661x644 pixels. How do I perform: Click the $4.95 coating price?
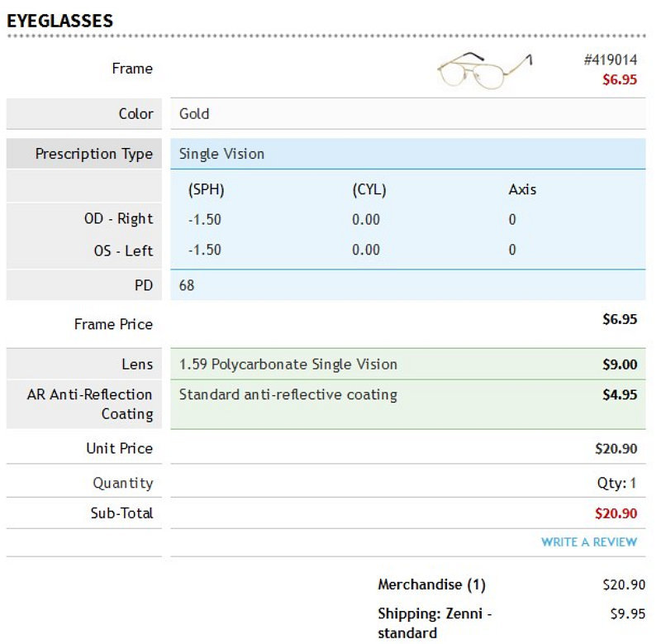coord(619,395)
